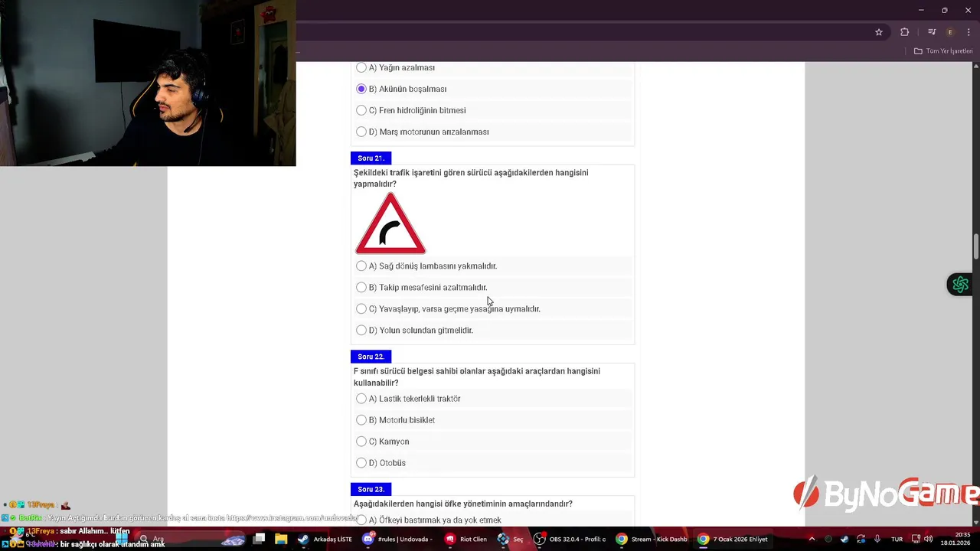Click the sync update tray icon
Screen dimensions: 980x551
tap(861, 539)
